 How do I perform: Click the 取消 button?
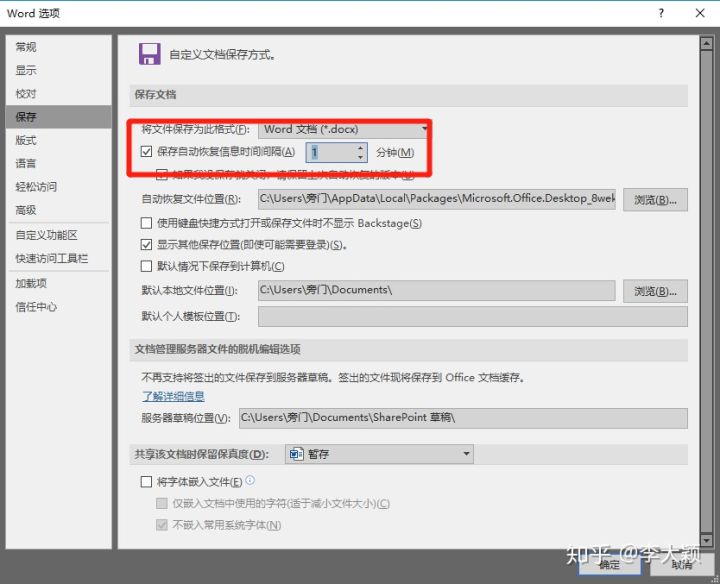pos(681,564)
